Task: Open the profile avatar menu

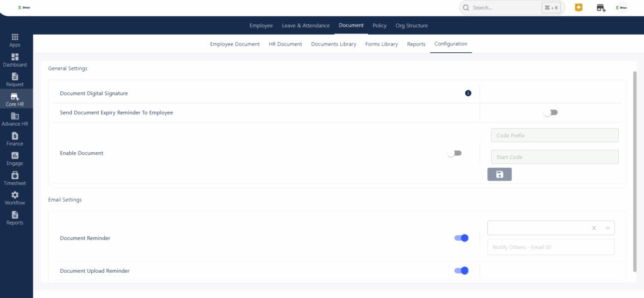Action: 623,8
